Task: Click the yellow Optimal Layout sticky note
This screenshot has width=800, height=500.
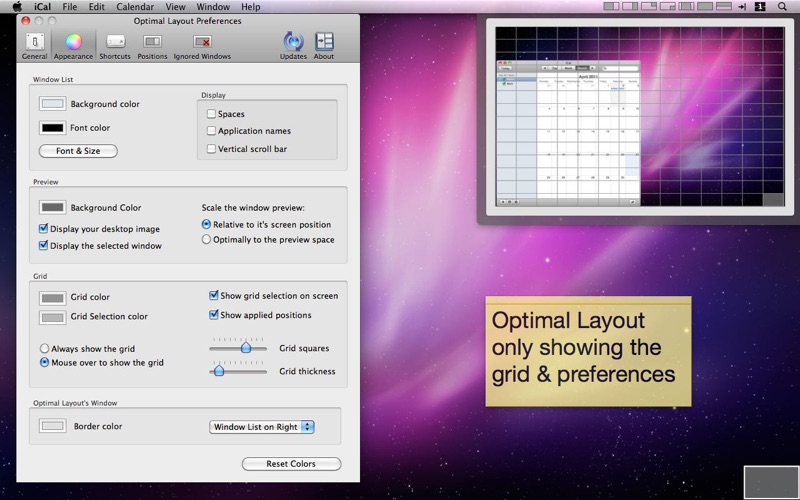Action: pos(588,352)
